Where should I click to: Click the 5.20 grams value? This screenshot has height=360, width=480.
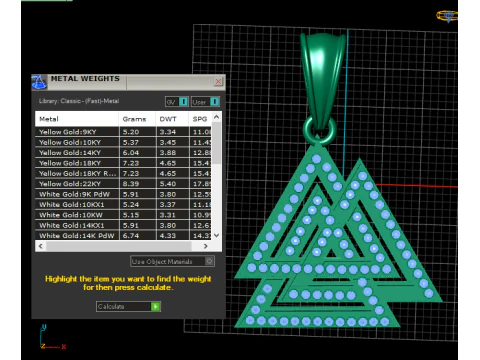[x=131, y=132]
